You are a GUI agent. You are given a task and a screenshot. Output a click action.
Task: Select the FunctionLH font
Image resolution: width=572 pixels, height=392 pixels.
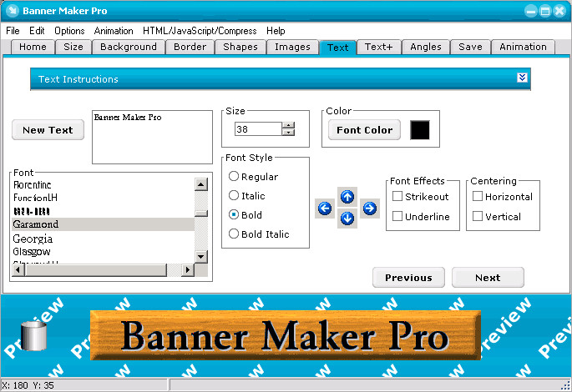click(104, 198)
